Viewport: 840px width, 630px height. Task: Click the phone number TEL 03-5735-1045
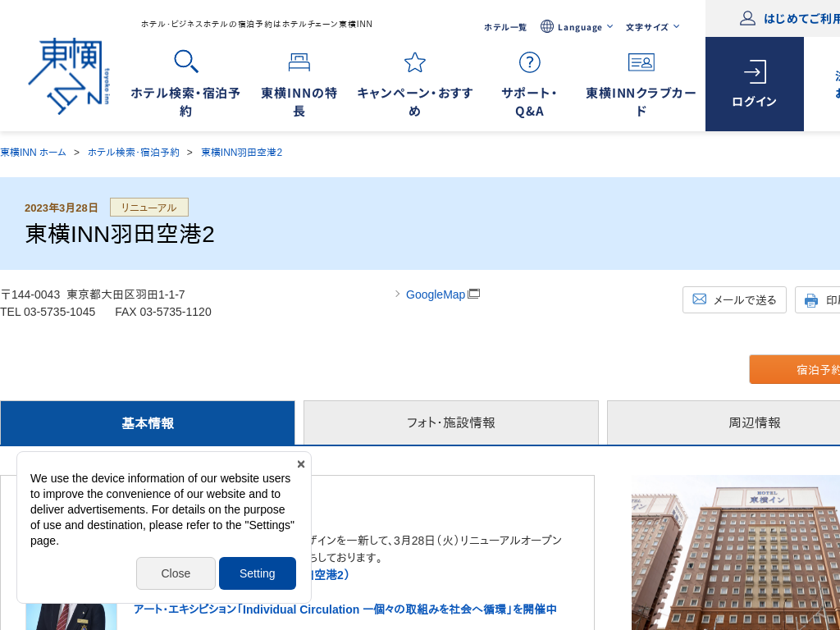click(48, 312)
